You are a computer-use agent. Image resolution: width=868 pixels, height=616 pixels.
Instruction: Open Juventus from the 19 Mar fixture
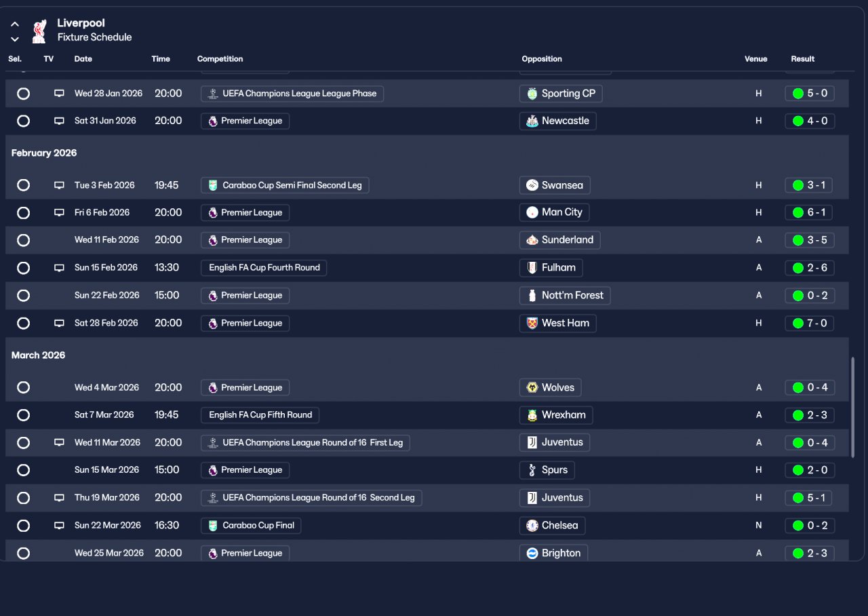pyautogui.click(x=555, y=497)
